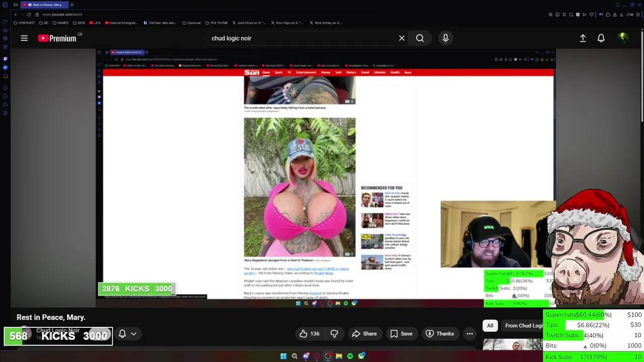Select the All filter chip

click(x=490, y=325)
